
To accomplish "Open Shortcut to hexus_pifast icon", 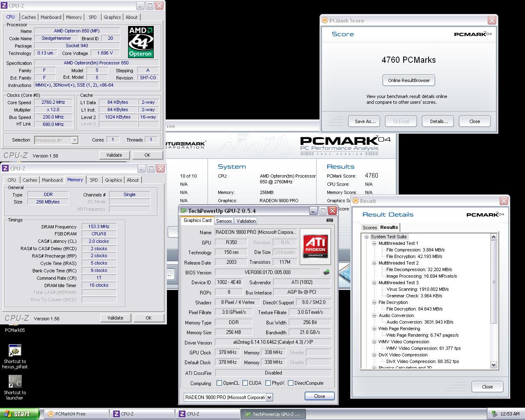I will click(x=15, y=356).
